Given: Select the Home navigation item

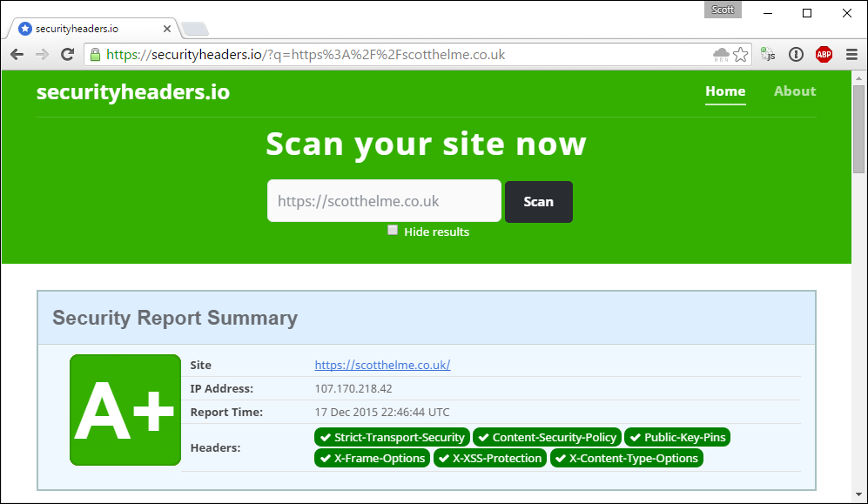Looking at the screenshot, I should pos(725,91).
